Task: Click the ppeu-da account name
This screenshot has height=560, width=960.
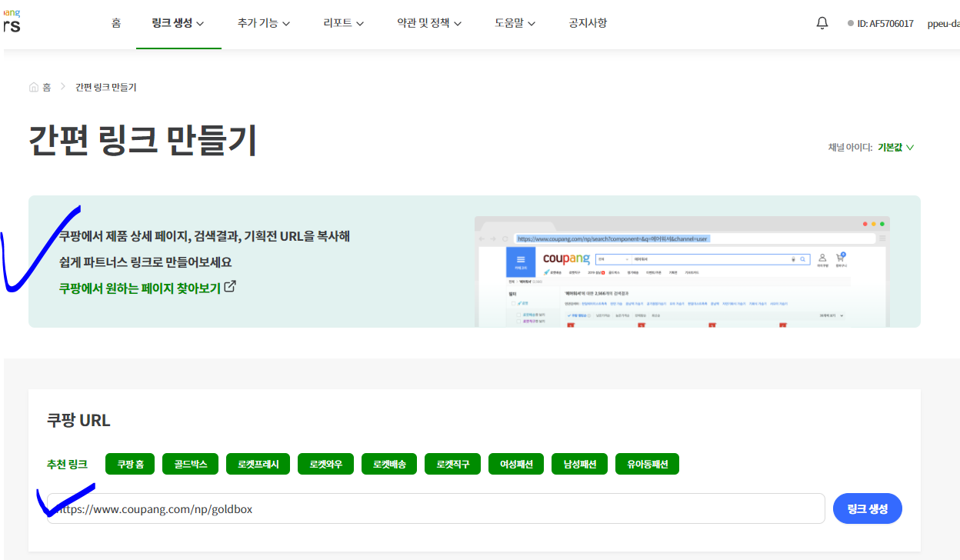Action: [943, 23]
